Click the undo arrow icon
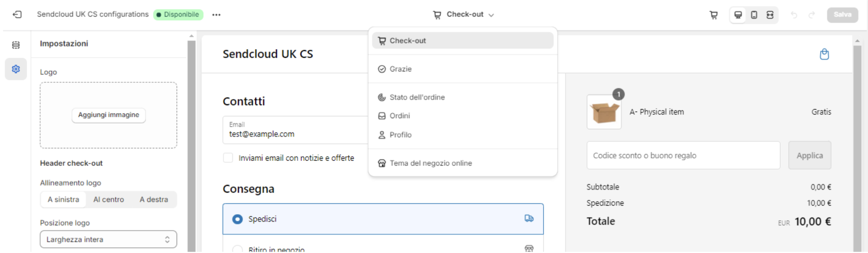Image resolution: width=868 pixels, height=253 pixels. click(794, 14)
